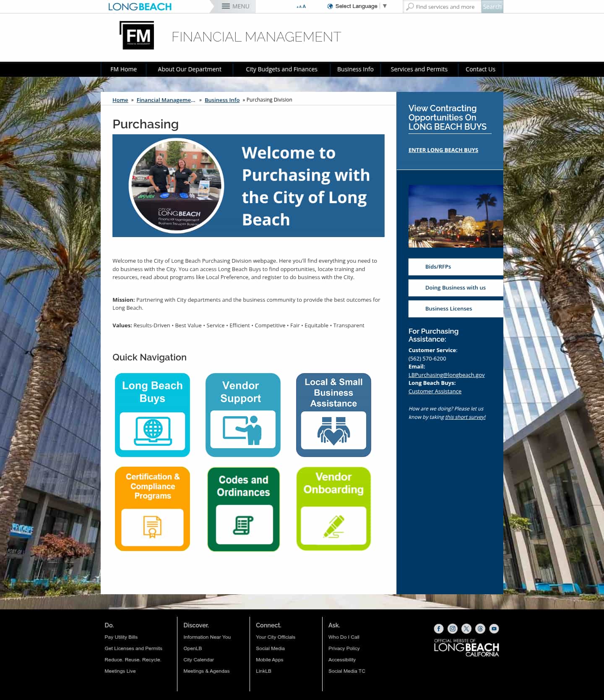The width and height of the screenshot is (604, 700).
Task: Open Services and Permits menu
Action: coord(419,69)
